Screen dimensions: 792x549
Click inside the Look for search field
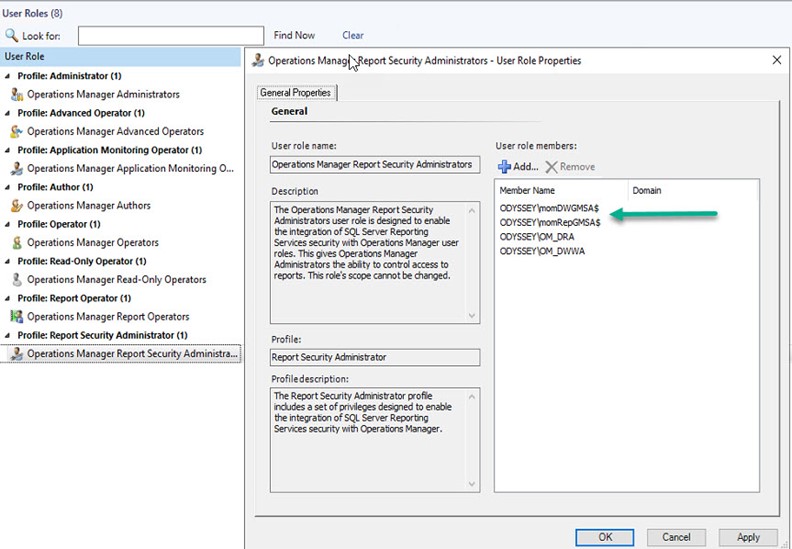click(170, 36)
